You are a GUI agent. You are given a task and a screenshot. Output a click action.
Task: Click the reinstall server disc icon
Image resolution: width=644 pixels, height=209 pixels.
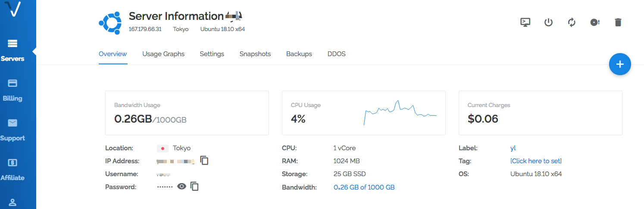tap(595, 22)
